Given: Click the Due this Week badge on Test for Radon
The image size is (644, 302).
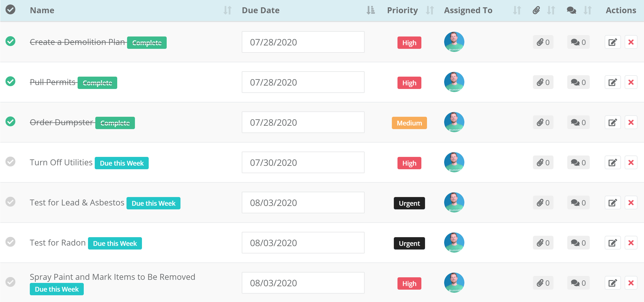Looking at the screenshot, I should [115, 243].
